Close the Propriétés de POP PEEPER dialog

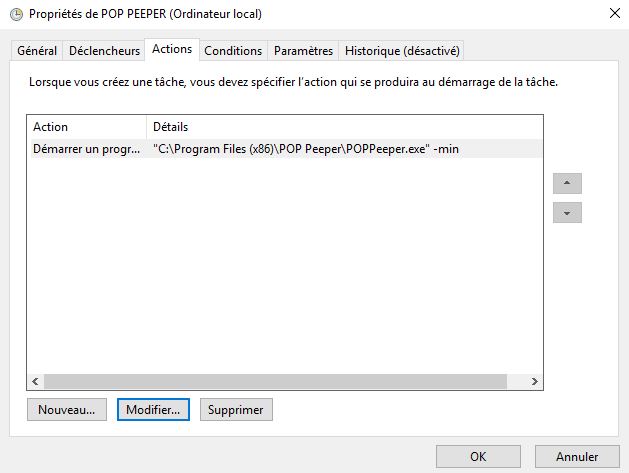615,13
